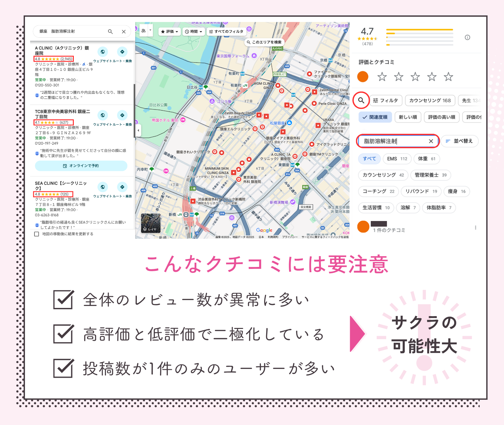This screenshot has height=425, width=504.
Task: Click the MINIMUM SKIN CLINIC GINZA pin
Action: [x=233, y=172]
